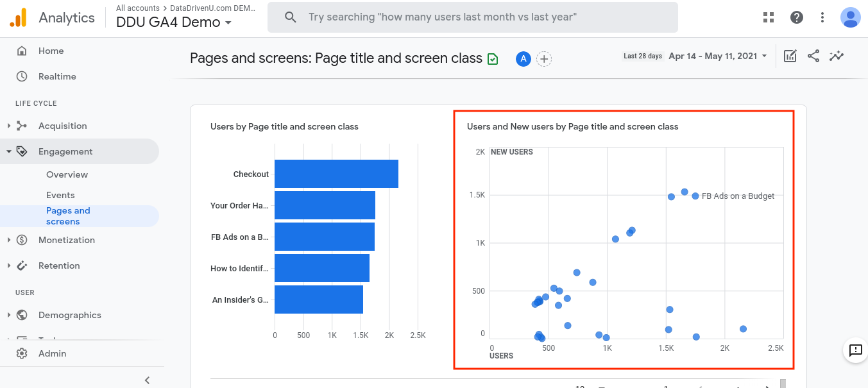Screen dimensions: 868x388
Task: Open the Events report
Action: point(60,195)
